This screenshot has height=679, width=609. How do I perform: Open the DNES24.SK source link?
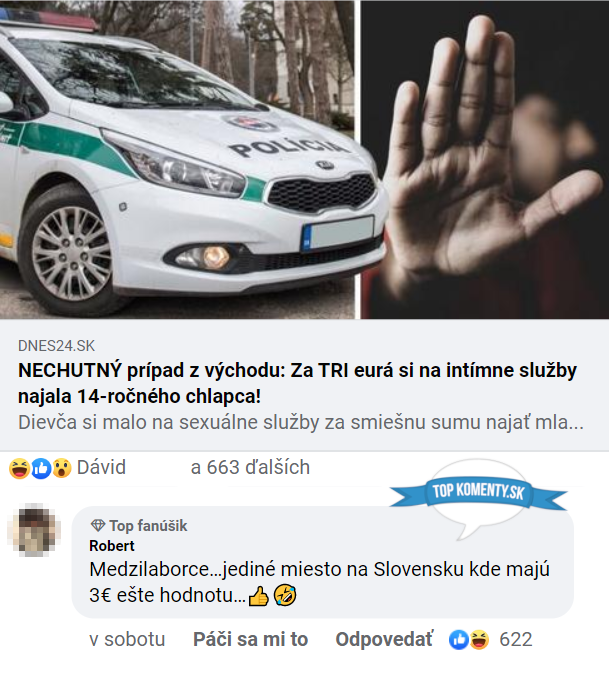pyautogui.click(x=56, y=346)
